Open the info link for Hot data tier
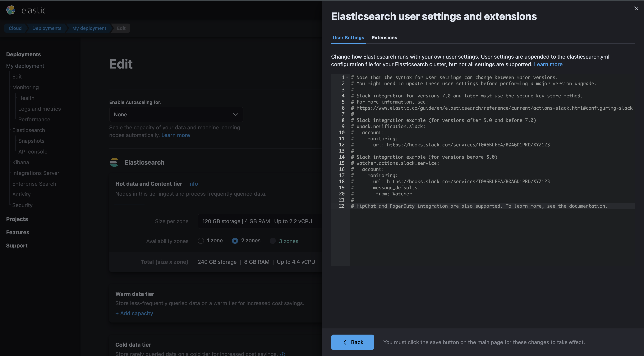This screenshot has height=356, width=644. click(193, 184)
